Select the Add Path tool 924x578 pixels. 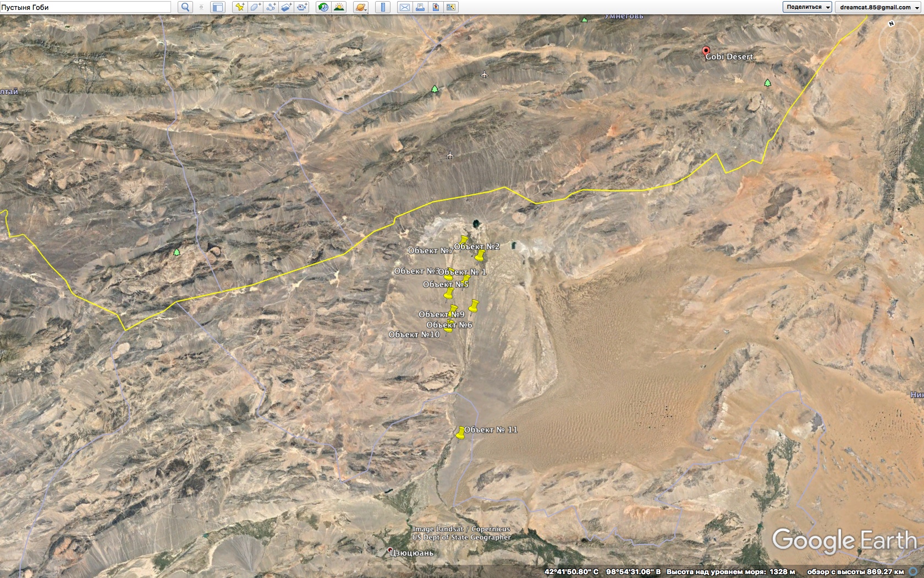click(271, 7)
